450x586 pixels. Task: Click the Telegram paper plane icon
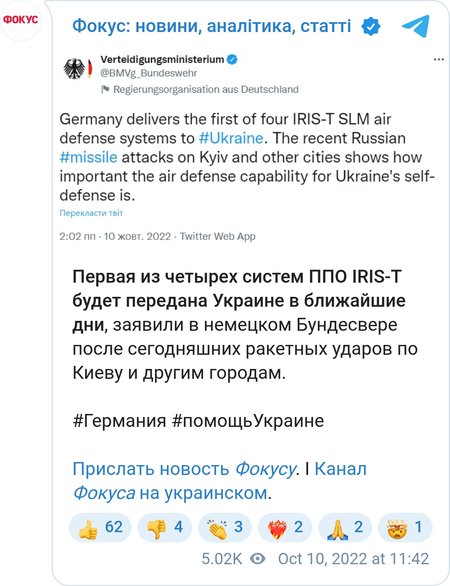(416, 26)
